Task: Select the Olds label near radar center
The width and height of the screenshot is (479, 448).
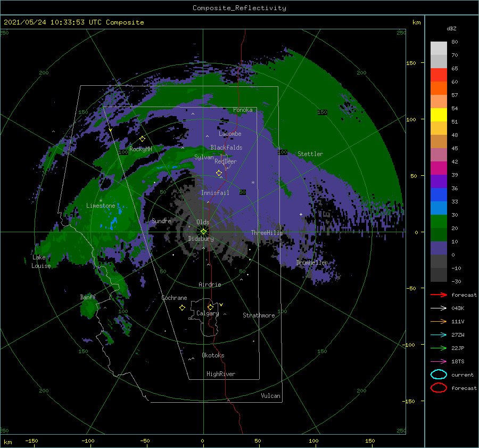Action: coord(203,222)
